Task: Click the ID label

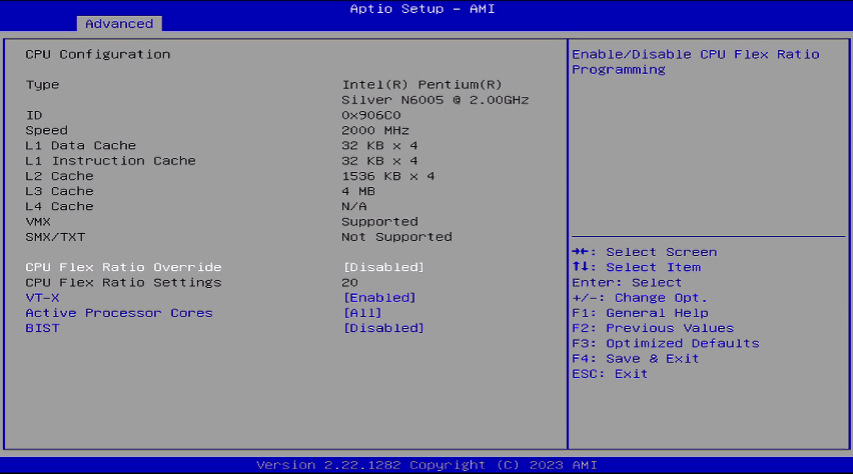Action: 34,115
